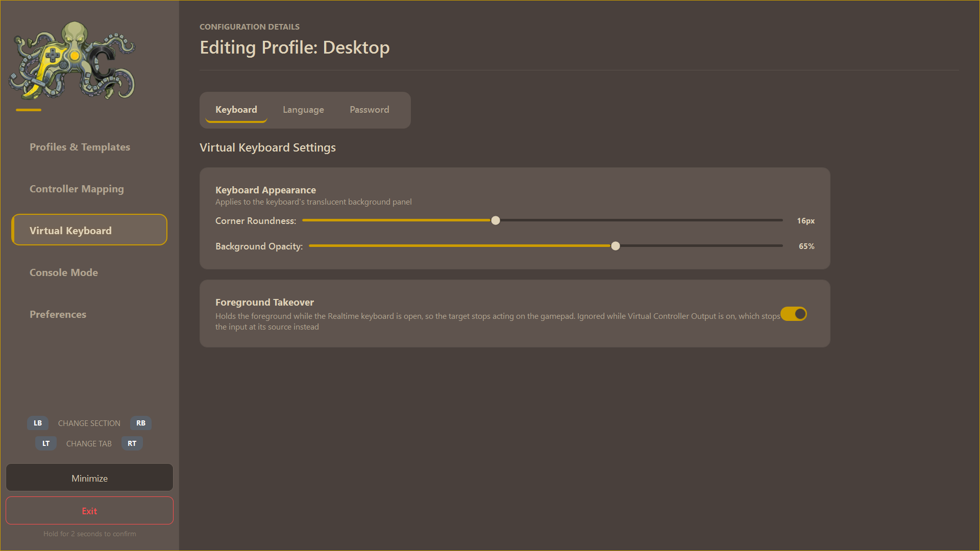The image size is (980, 551).
Task: Switch to the Language tab
Action: [x=303, y=110]
